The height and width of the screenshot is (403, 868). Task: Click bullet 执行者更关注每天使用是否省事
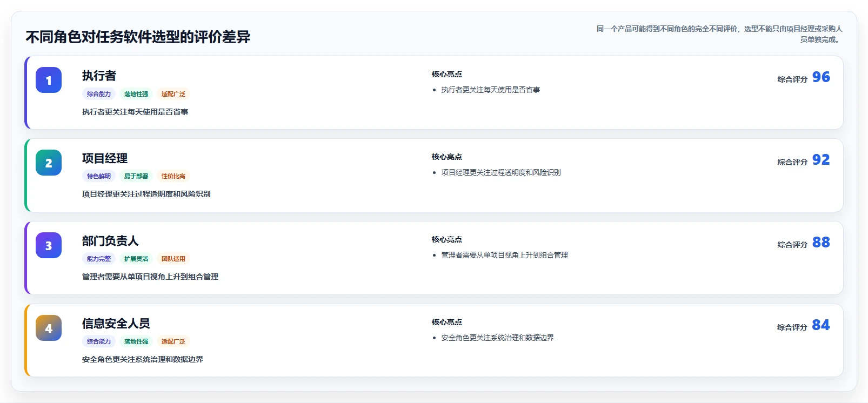(491, 90)
